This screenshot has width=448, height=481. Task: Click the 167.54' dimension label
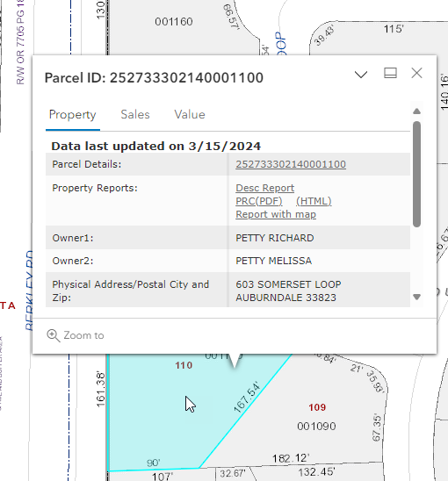coord(247,397)
